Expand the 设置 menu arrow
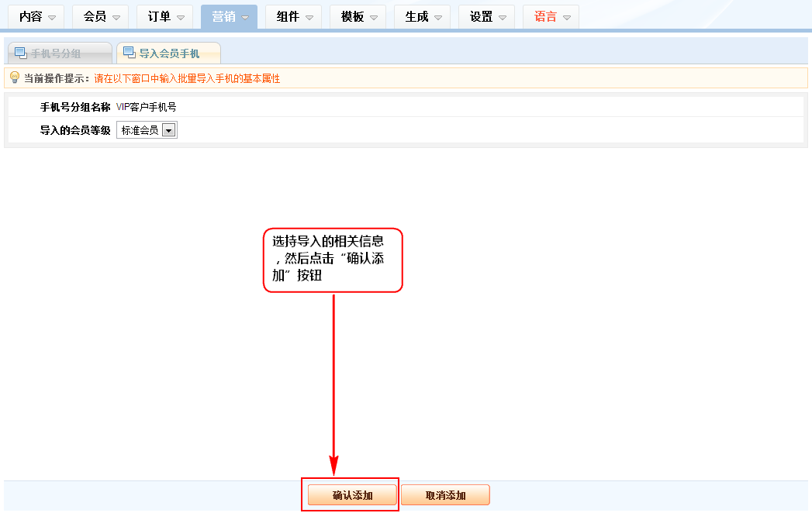Viewport: 812px width, 513px height. click(x=503, y=17)
